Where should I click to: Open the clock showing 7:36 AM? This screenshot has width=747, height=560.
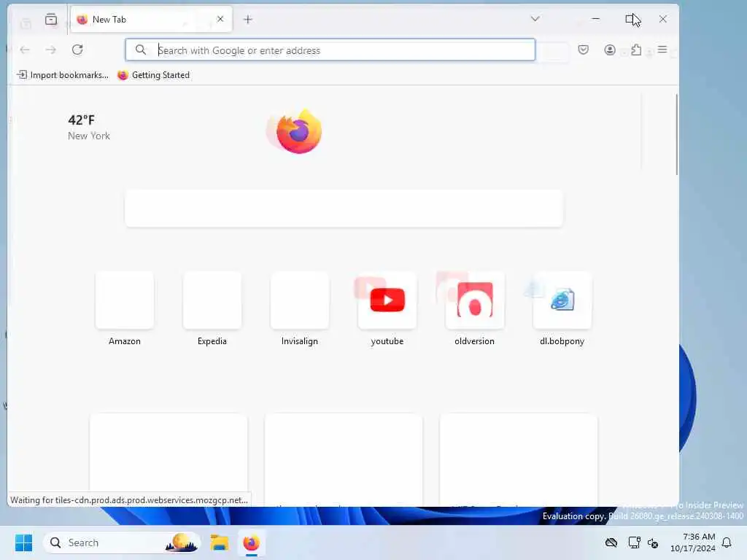(693, 542)
